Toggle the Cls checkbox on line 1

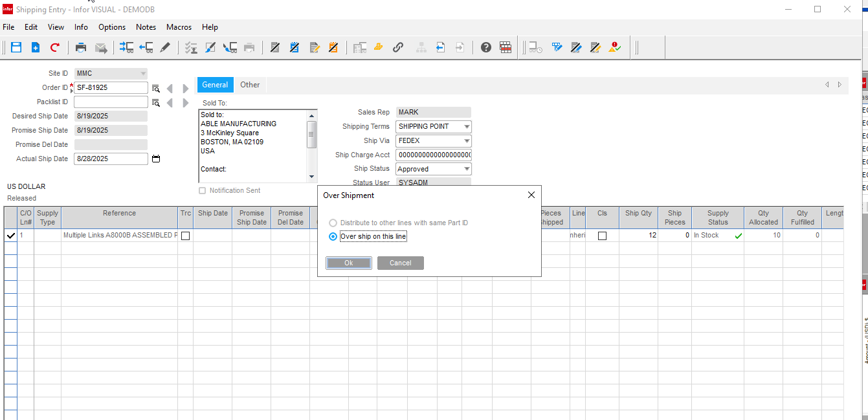602,236
